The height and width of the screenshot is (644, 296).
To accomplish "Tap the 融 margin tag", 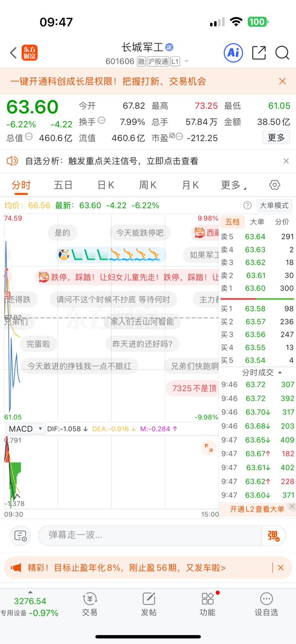I will click(141, 61).
